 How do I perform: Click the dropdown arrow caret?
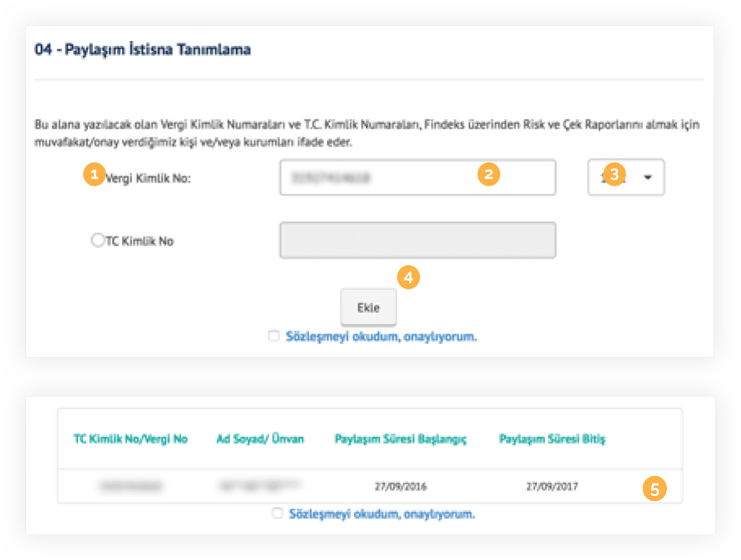[x=648, y=178]
